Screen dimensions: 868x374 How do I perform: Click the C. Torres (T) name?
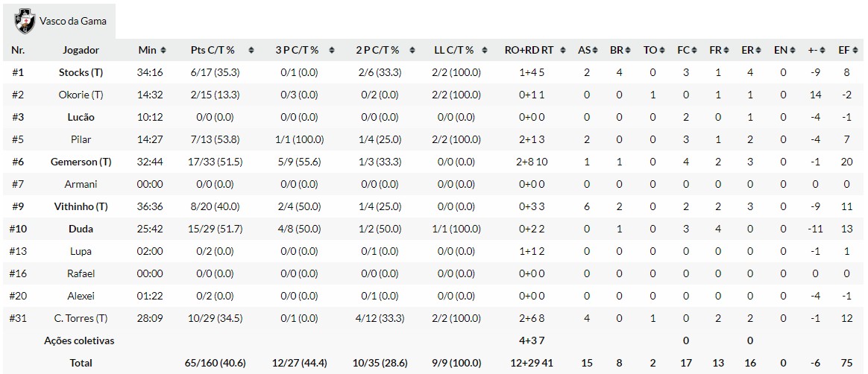point(81,319)
